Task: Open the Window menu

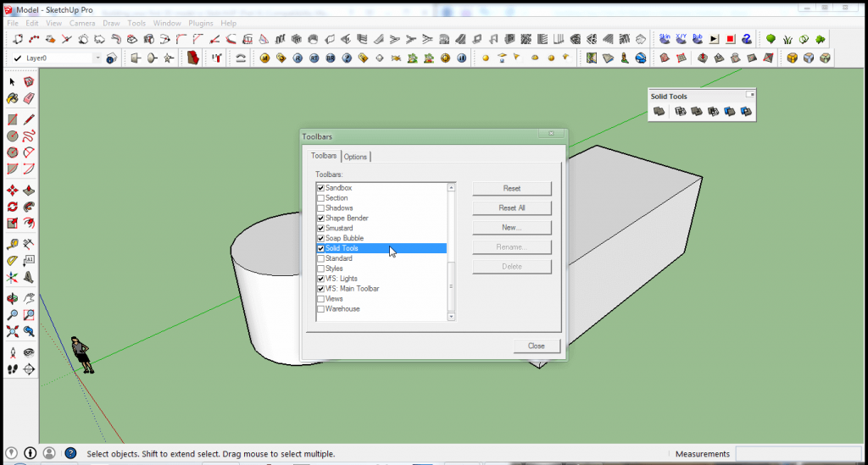Action: (167, 23)
